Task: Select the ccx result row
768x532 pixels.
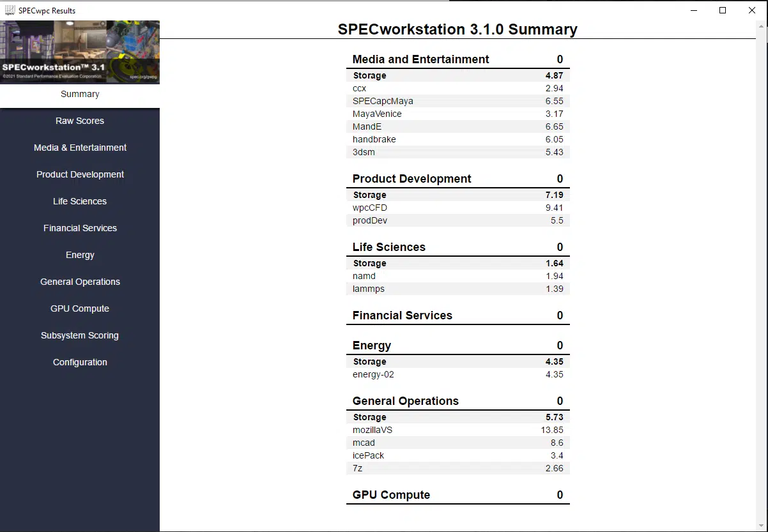Action: (x=458, y=88)
